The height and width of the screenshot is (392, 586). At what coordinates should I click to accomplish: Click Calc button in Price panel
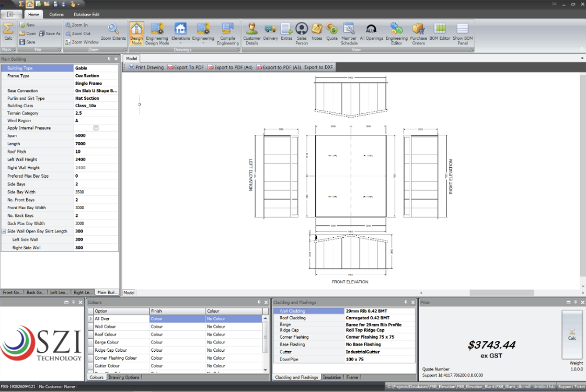point(572,334)
